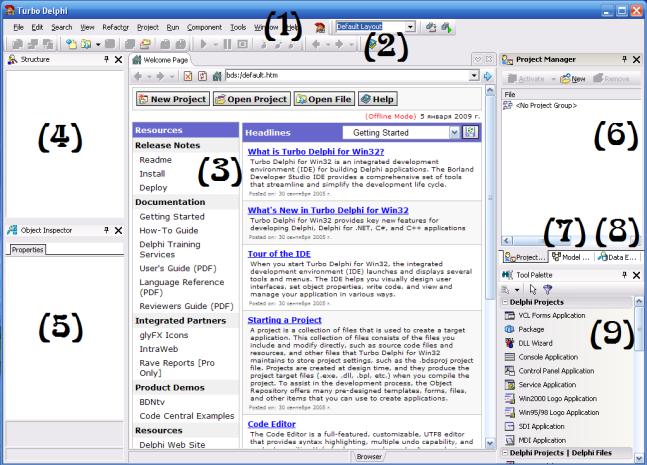Select the <No Project Group> row
Viewport: 647px width, 465px height.
[x=540, y=106]
